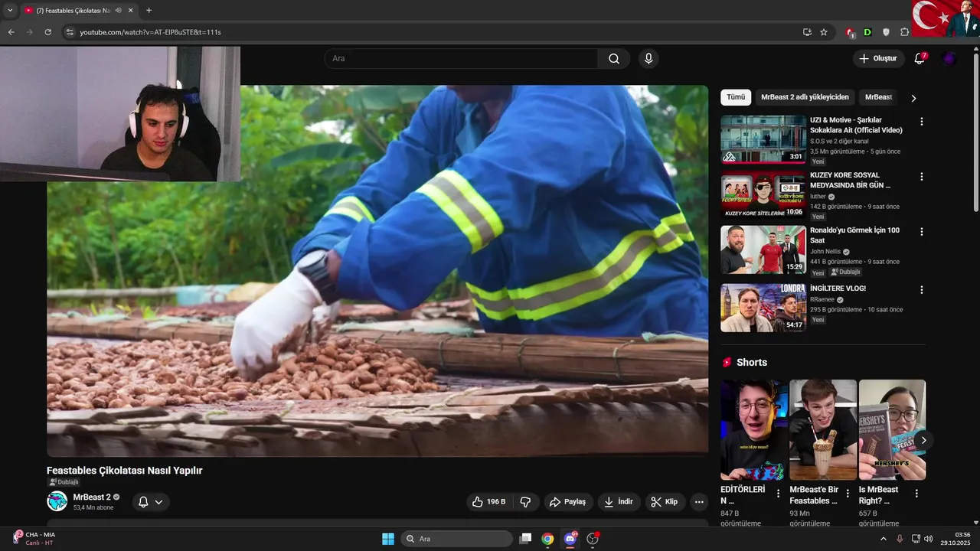The width and height of the screenshot is (980, 551).
Task: Open Task View on taskbar
Action: point(525,539)
